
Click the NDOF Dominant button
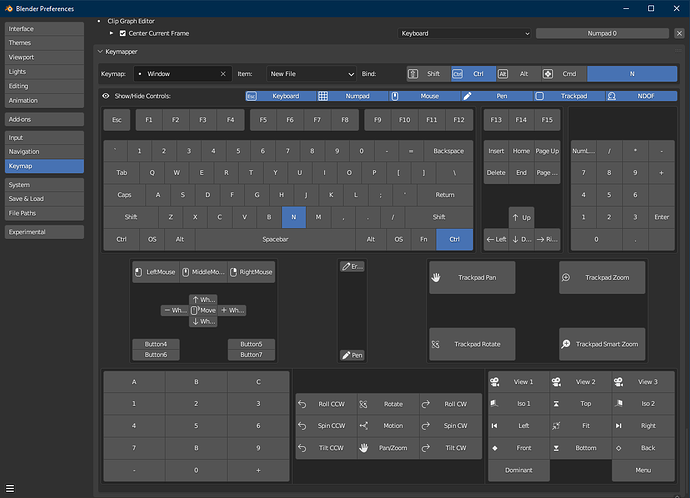point(519,470)
